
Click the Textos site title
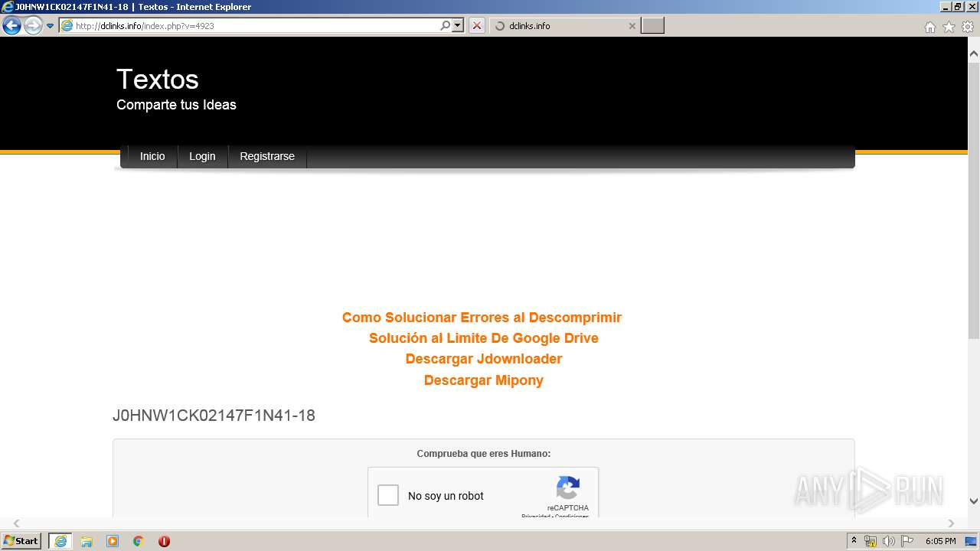click(x=158, y=80)
